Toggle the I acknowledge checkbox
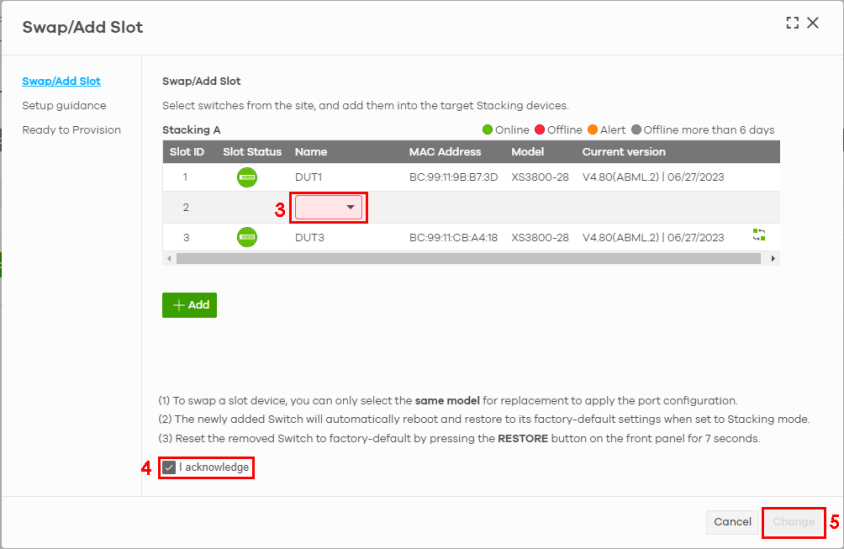The height and width of the screenshot is (549, 844). click(x=169, y=467)
